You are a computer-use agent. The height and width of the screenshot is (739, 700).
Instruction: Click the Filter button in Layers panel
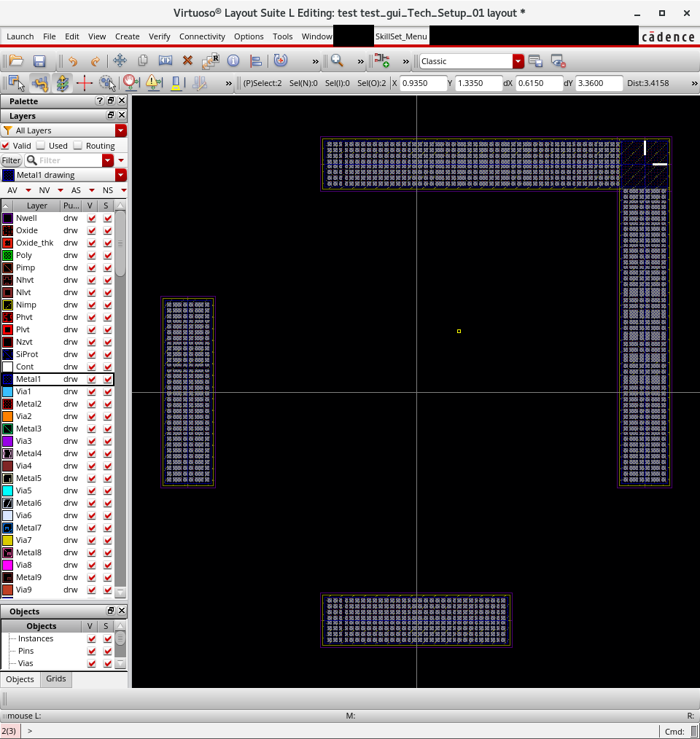(x=11, y=160)
